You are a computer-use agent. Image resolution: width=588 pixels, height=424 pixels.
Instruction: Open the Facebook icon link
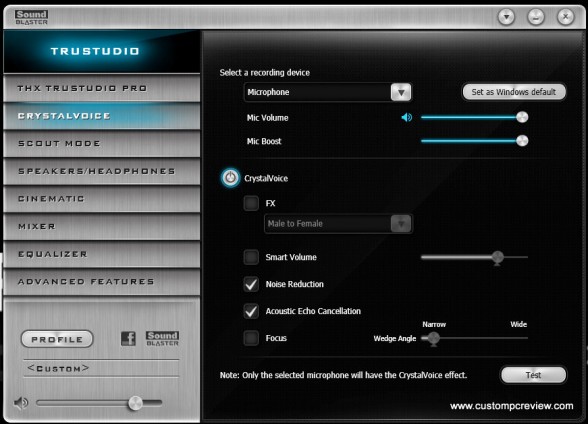pyautogui.click(x=128, y=339)
